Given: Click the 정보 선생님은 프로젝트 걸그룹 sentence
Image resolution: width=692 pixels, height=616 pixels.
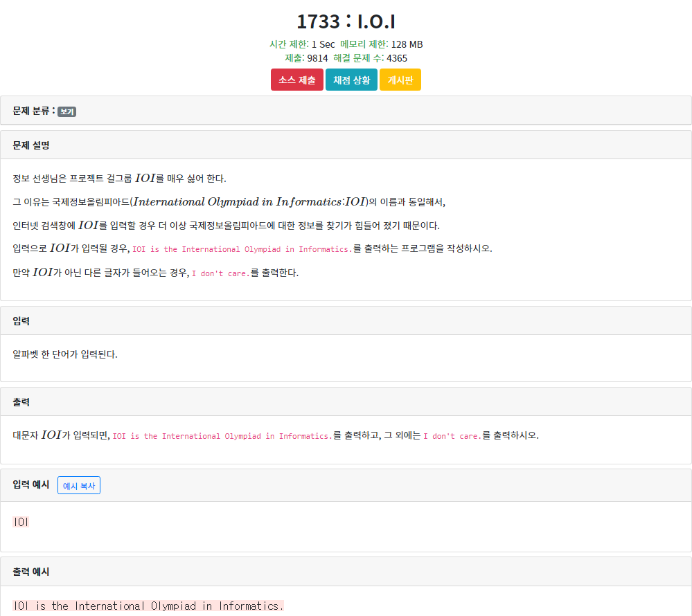Looking at the screenshot, I should pyautogui.click(x=119, y=178).
